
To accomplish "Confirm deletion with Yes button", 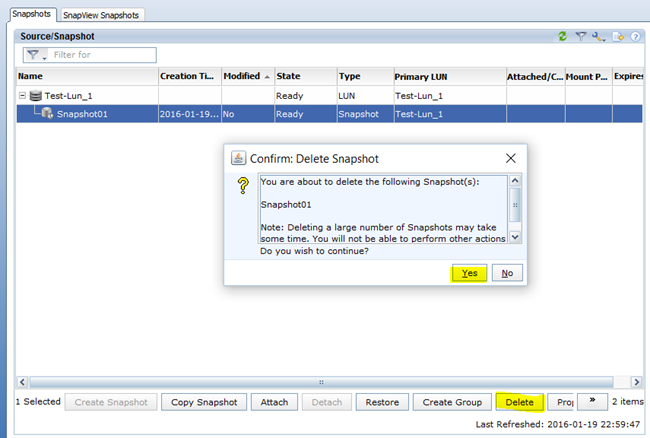I will tap(469, 273).
